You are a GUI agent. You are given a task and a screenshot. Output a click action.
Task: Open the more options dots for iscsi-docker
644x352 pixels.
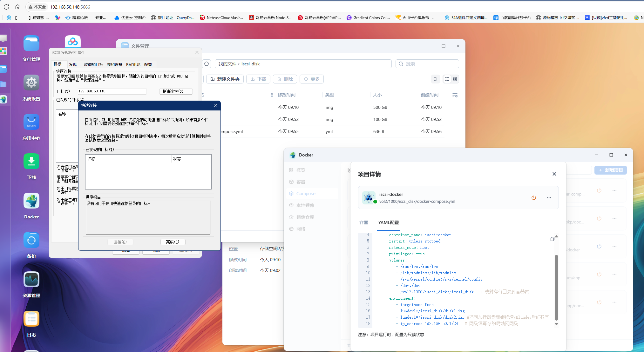click(549, 198)
